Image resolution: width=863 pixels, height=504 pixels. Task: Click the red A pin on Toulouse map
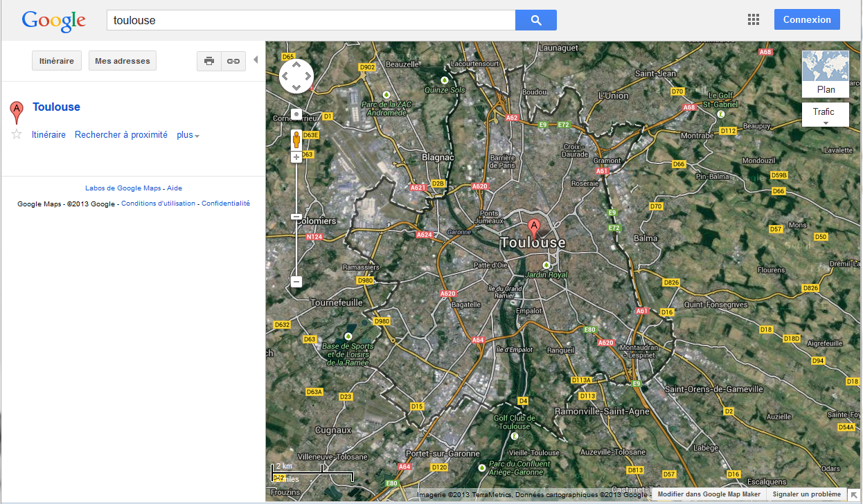(534, 229)
